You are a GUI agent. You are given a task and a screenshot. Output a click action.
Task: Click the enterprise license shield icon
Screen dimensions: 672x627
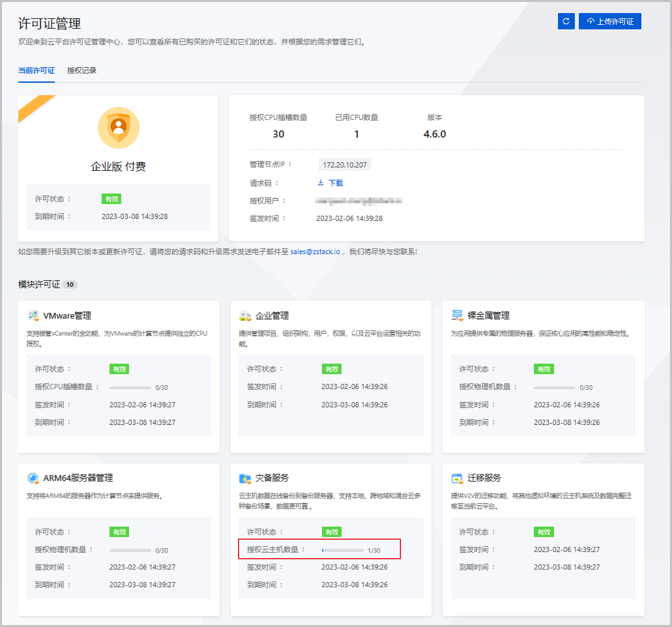point(118,128)
